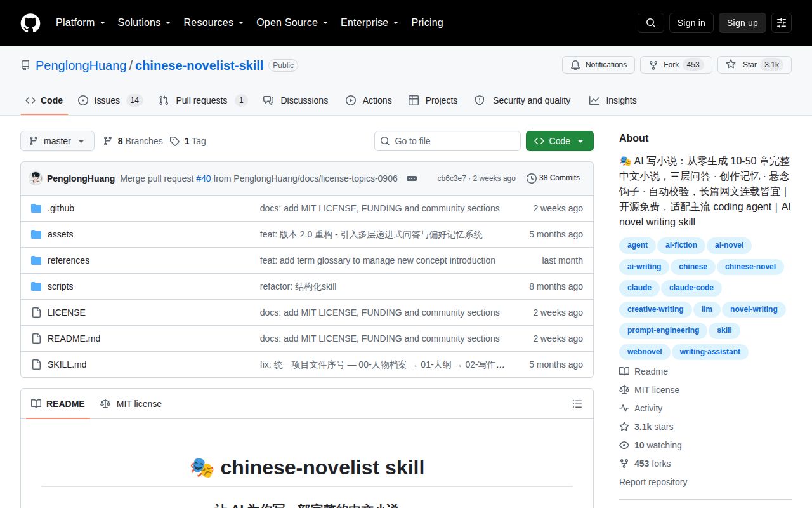Open chinese-novelist-skill repository title link
Viewport: 812px width, 508px height.
pyautogui.click(x=199, y=65)
